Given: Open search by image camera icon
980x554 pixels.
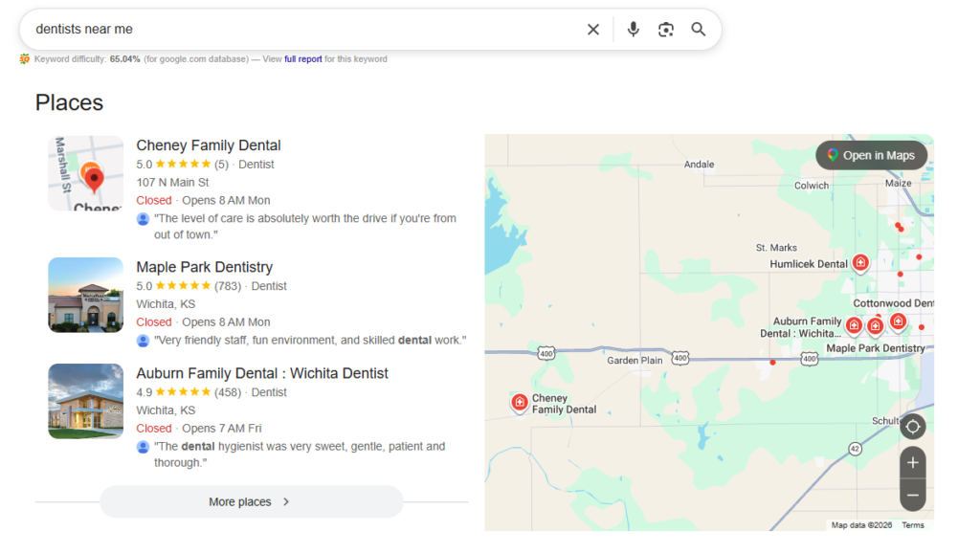Looking at the screenshot, I should pos(666,30).
